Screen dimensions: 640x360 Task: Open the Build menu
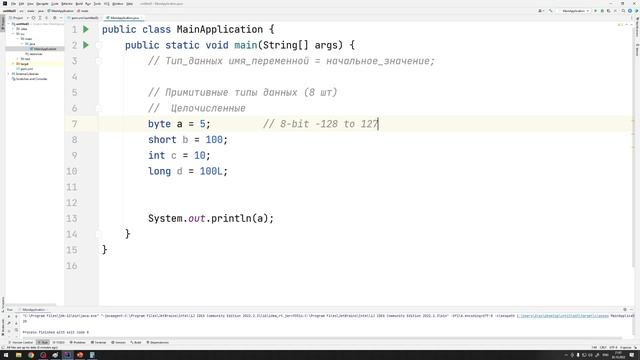pos(79,4)
